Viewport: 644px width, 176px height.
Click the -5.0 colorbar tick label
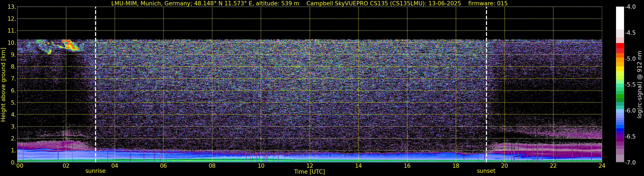click(630, 59)
